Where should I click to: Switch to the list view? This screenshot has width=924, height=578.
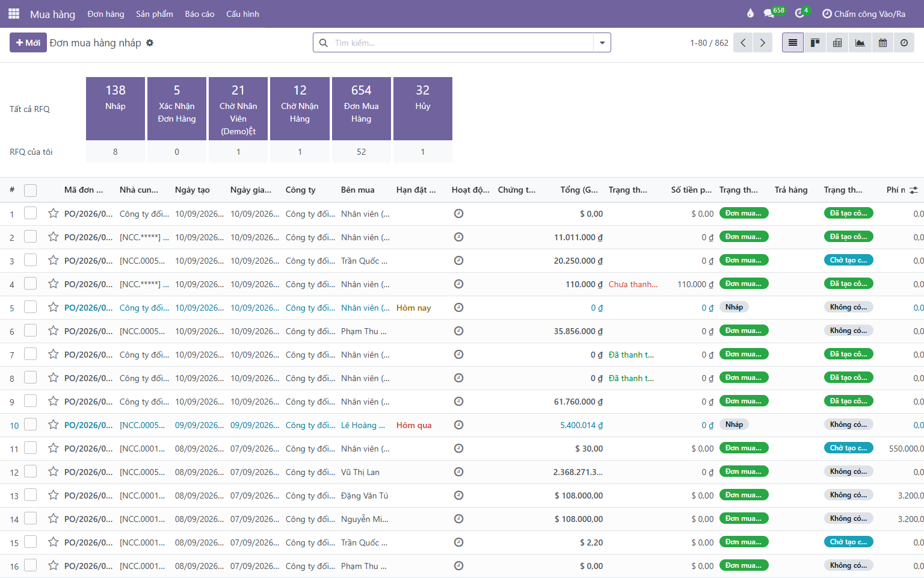coord(793,43)
